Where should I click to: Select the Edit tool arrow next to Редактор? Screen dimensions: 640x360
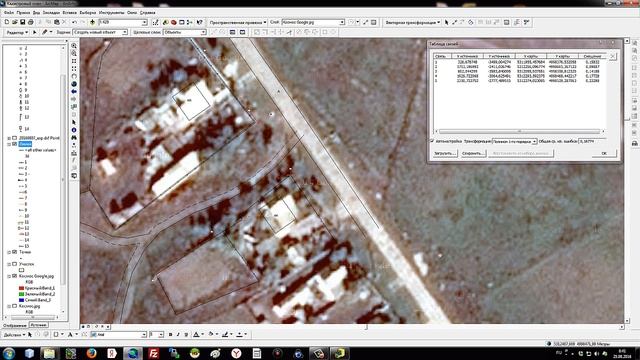pos(35,32)
